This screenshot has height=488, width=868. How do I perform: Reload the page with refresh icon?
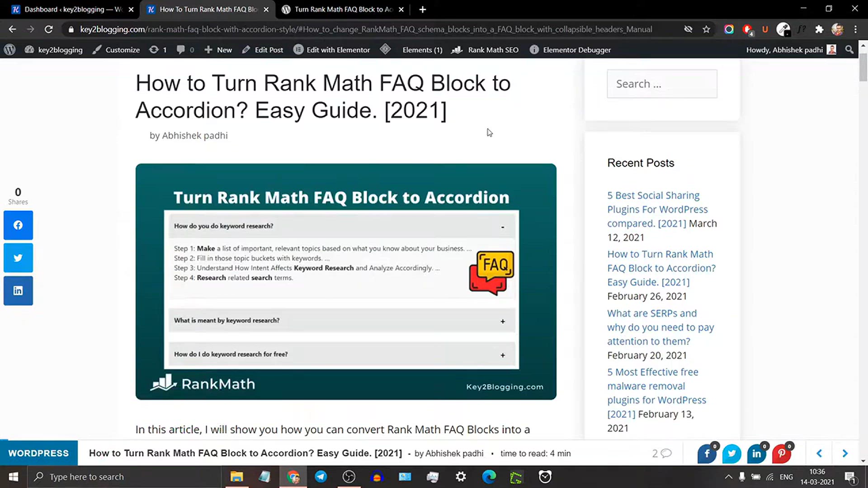[49, 29]
